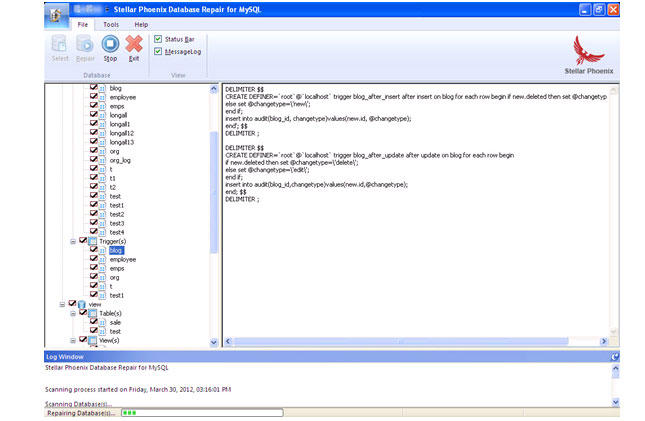Viewport: 645px width, 421px height.
Task: Open the Help tab
Action: pyautogui.click(x=141, y=25)
